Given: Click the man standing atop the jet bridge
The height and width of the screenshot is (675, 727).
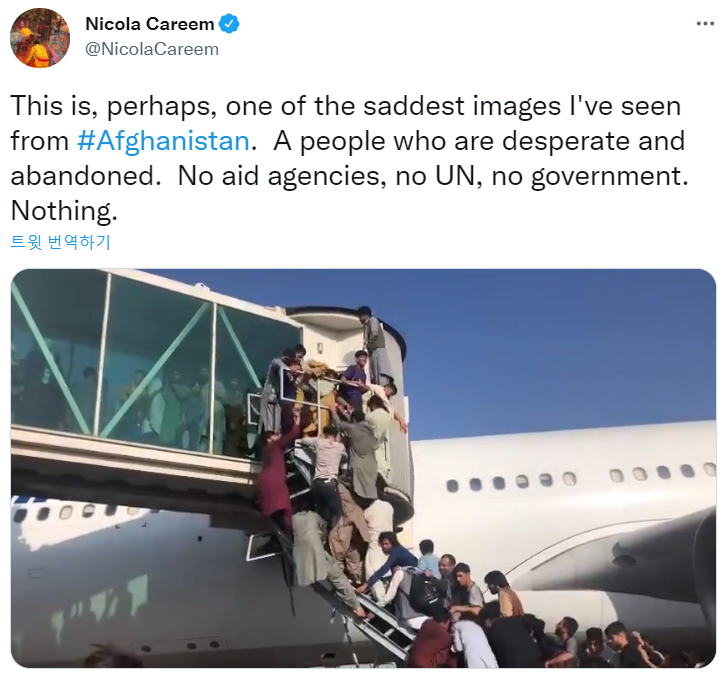Looking at the screenshot, I should (x=374, y=343).
